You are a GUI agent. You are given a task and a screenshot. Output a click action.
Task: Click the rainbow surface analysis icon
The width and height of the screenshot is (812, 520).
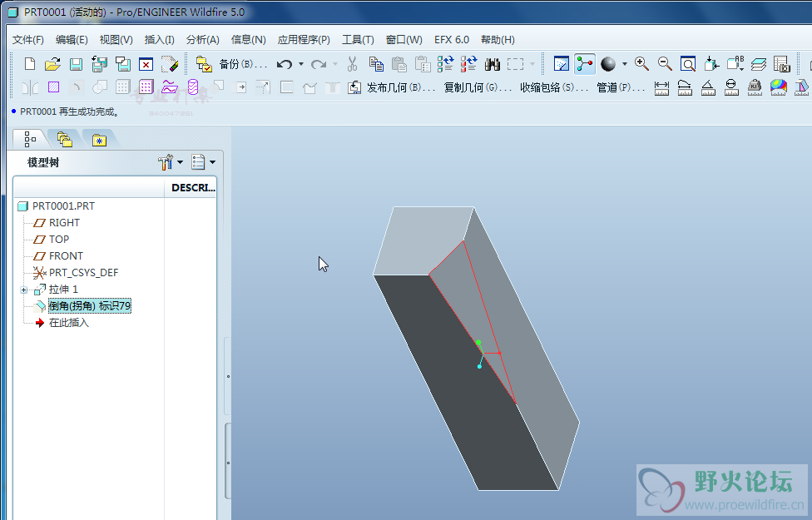tap(779, 87)
